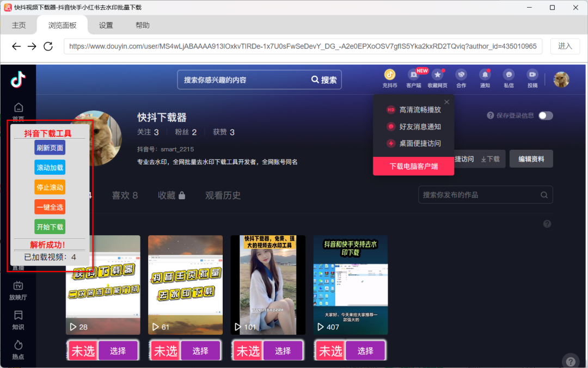Click 选择 under the 101-play video
This screenshot has width=588, height=368.
(x=283, y=351)
